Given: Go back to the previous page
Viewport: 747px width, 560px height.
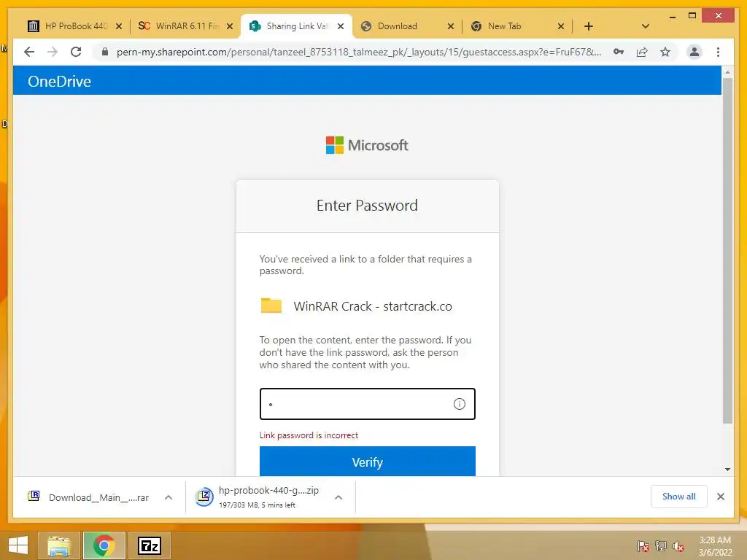Looking at the screenshot, I should pos(29,52).
